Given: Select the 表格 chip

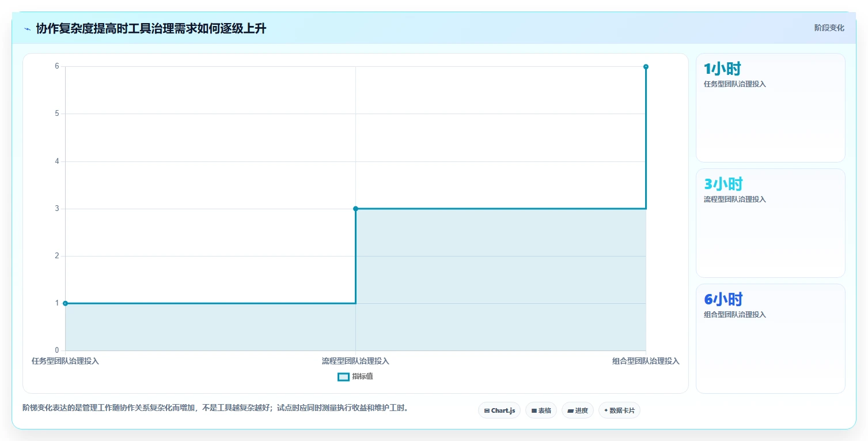Looking at the screenshot, I should (541, 410).
